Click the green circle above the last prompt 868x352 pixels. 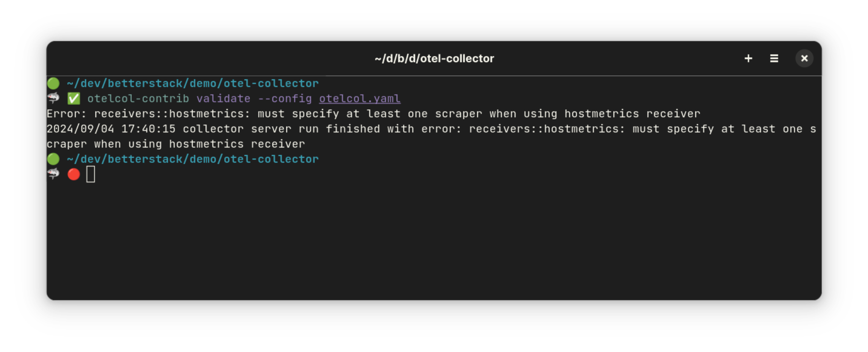point(53,159)
